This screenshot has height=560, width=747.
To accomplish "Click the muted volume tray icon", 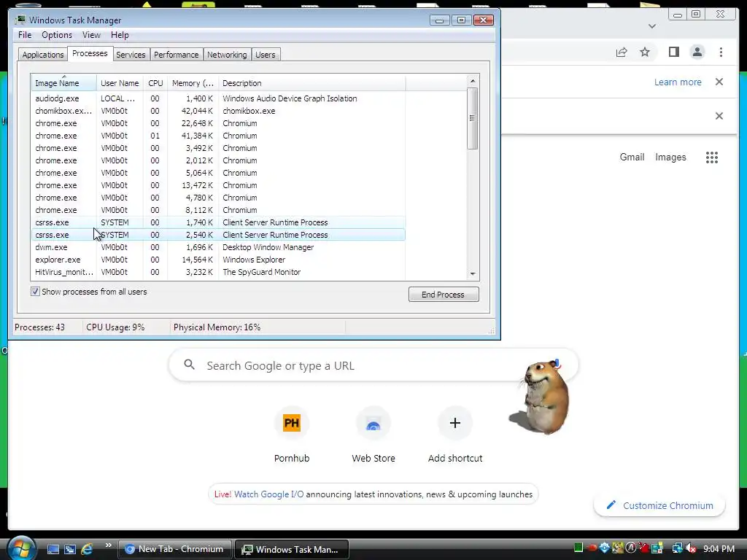I will point(691,548).
